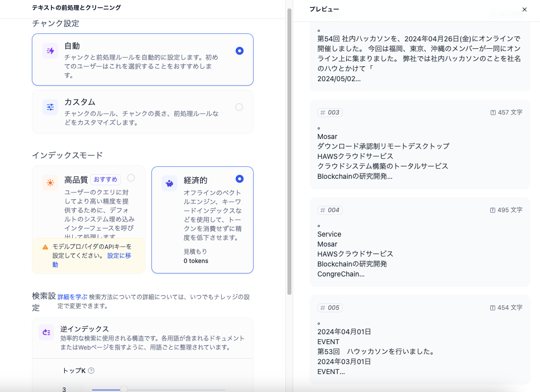Click the sun icon on 高品質 card

click(50, 183)
